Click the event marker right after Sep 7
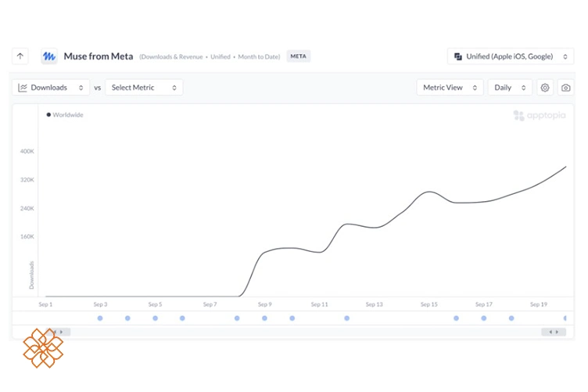The width and height of the screenshot is (588, 392). tap(237, 318)
